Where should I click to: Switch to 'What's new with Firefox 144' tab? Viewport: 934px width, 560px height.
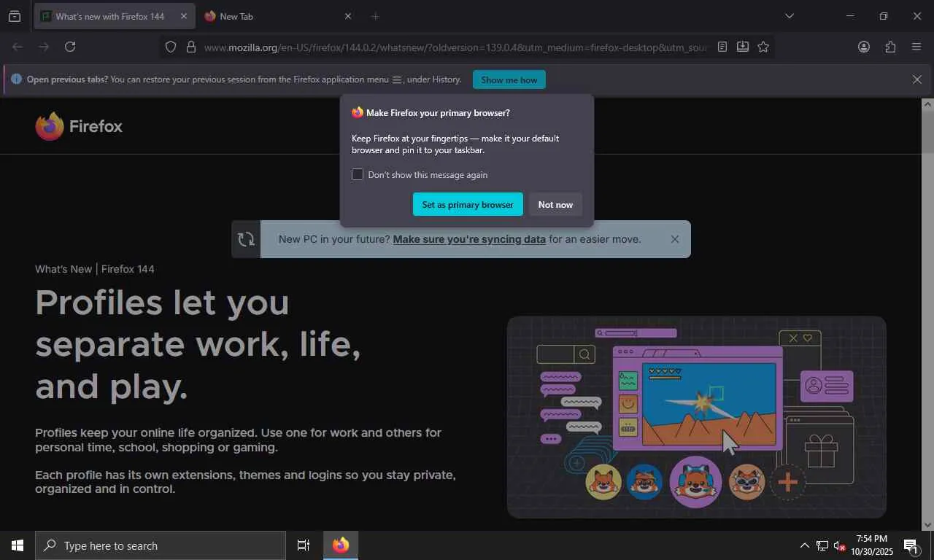pyautogui.click(x=115, y=16)
